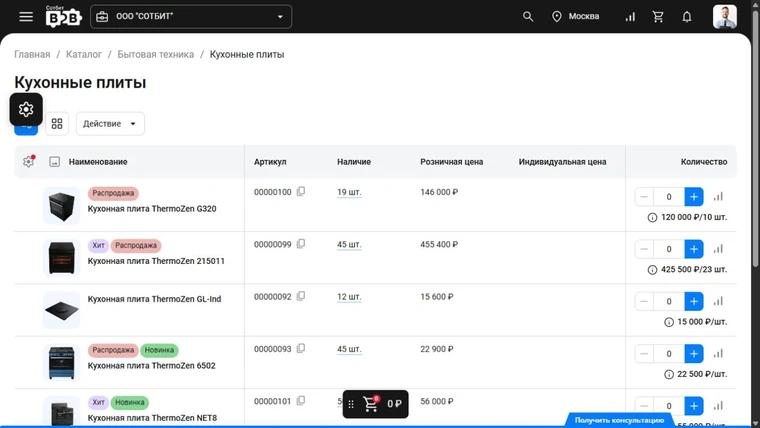This screenshot has height=428, width=760.
Task: Show stock details for 19 шт.
Action: (349, 192)
